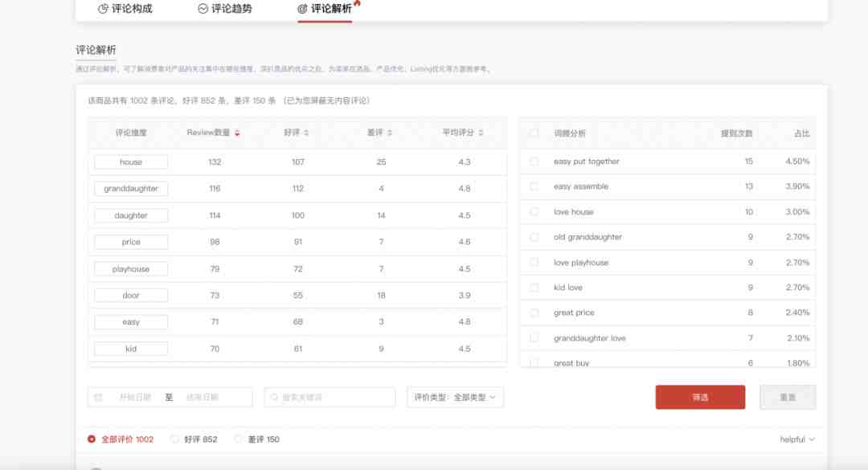Select the 评论解析 tab
The image size is (868, 470).
[x=325, y=9]
